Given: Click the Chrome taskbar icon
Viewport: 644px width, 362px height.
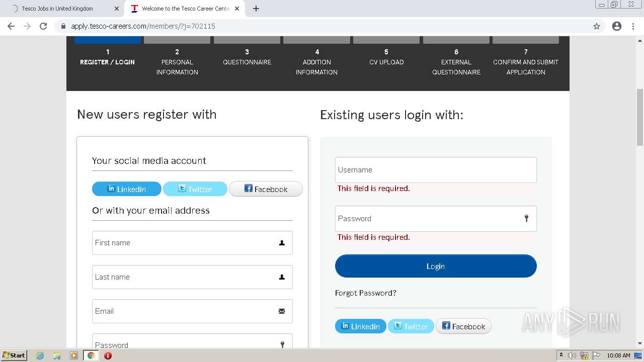Looking at the screenshot, I should coord(91,355).
